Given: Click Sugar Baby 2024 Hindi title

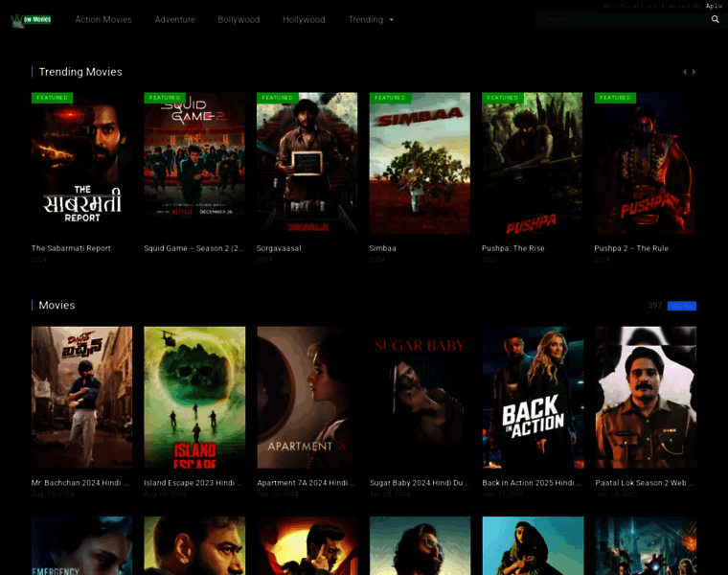Looking at the screenshot, I should click(x=419, y=483).
